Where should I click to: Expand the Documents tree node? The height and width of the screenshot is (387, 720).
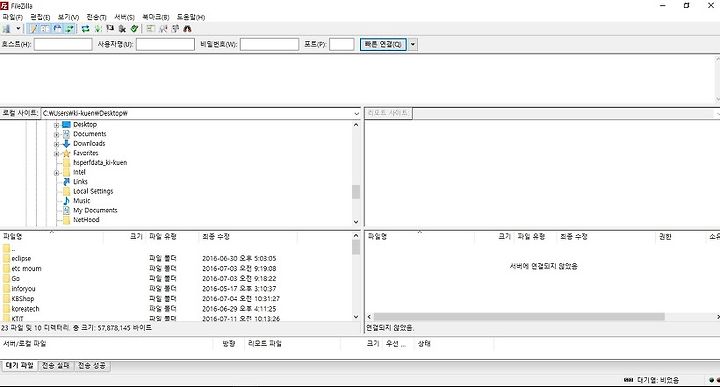pos(56,135)
